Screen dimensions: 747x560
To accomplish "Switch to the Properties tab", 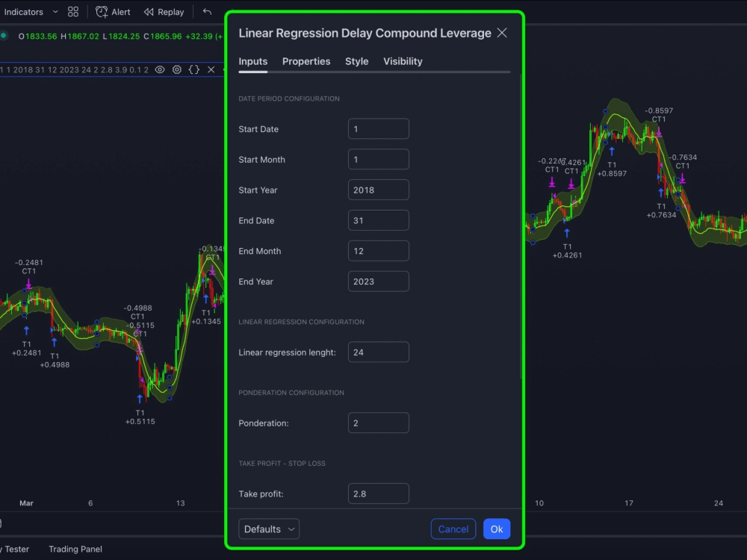I will pyautogui.click(x=306, y=61).
